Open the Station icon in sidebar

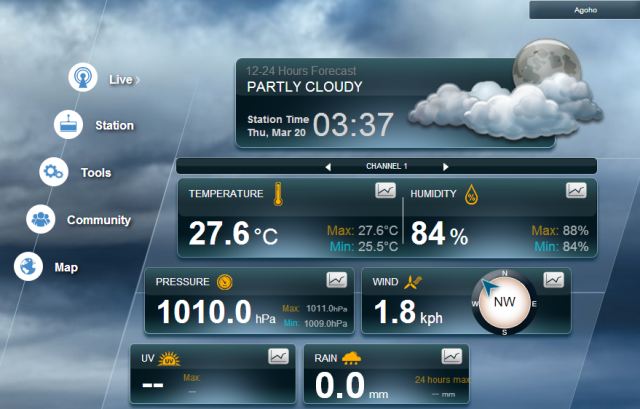[x=68, y=124]
